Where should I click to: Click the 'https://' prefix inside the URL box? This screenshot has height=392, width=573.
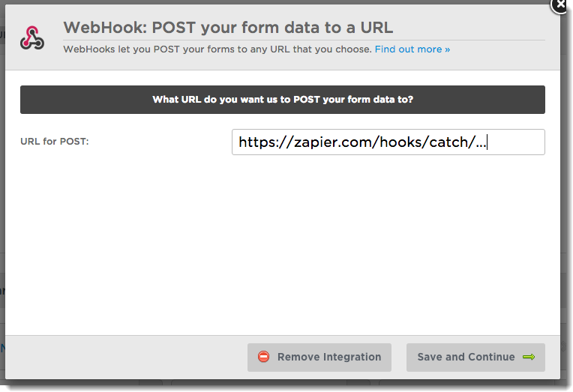pyautogui.click(x=265, y=142)
